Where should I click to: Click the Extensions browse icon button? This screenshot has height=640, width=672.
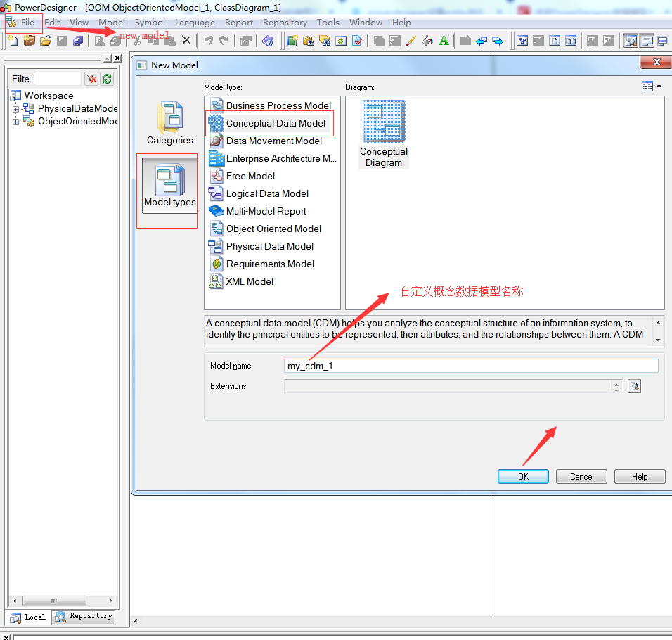click(x=634, y=386)
